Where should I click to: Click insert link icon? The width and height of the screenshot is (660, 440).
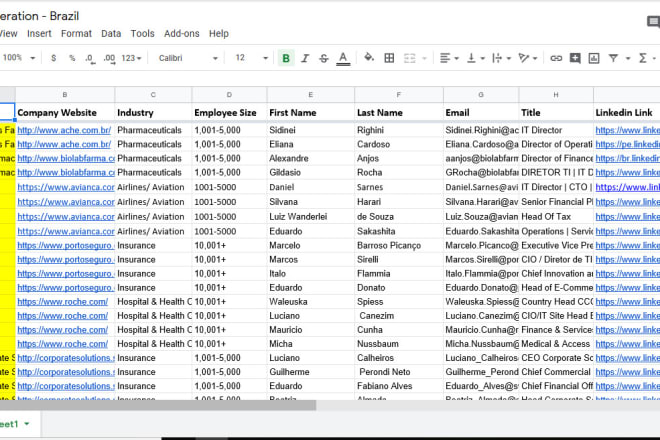click(x=556, y=58)
